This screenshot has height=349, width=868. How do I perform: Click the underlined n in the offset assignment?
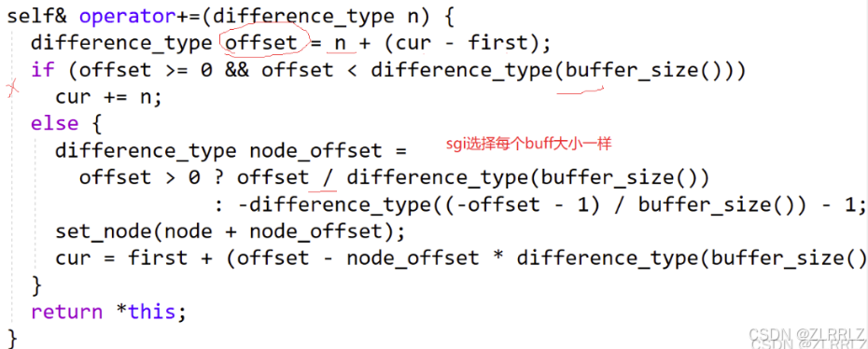click(x=340, y=43)
